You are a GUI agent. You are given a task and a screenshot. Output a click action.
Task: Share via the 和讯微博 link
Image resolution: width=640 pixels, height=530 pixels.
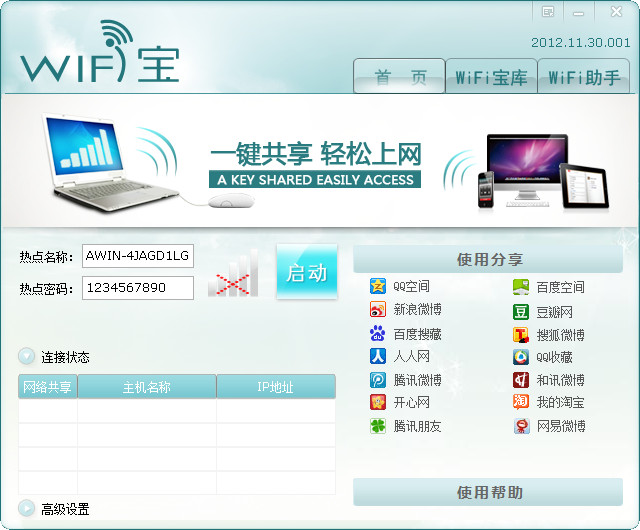[561, 380]
